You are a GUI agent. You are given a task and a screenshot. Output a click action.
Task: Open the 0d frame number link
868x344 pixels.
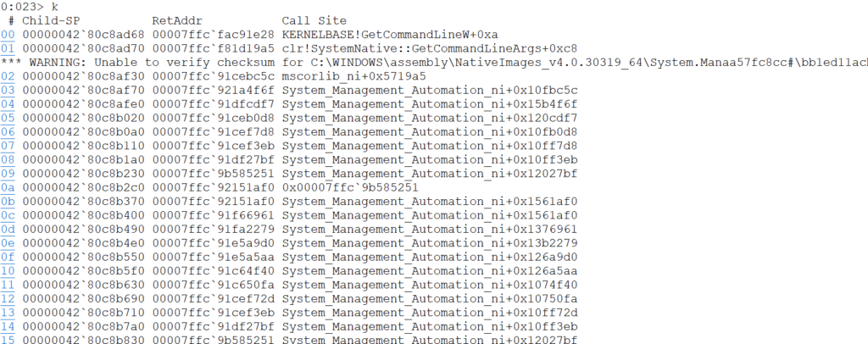click(8, 229)
